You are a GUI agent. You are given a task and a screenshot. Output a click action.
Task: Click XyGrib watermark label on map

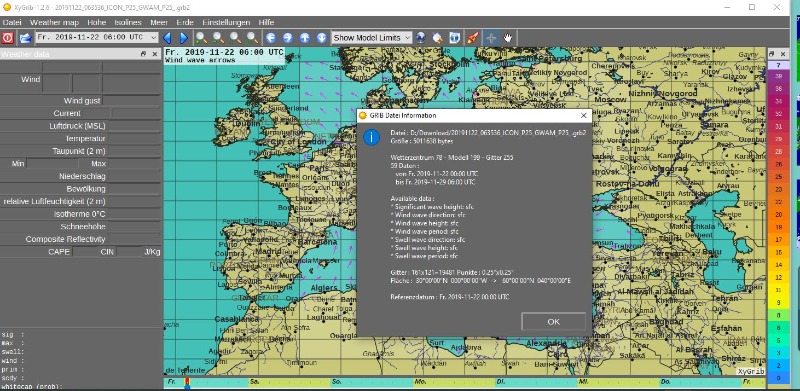[x=751, y=372]
